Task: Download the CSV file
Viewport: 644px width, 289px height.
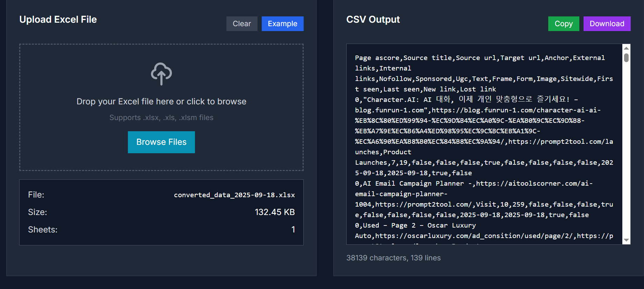Action: point(607,24)
